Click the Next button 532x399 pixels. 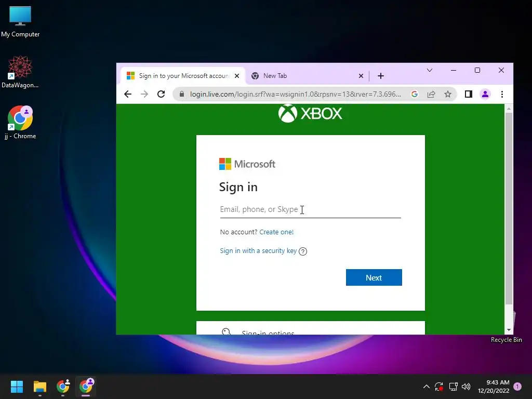point(374,277)
